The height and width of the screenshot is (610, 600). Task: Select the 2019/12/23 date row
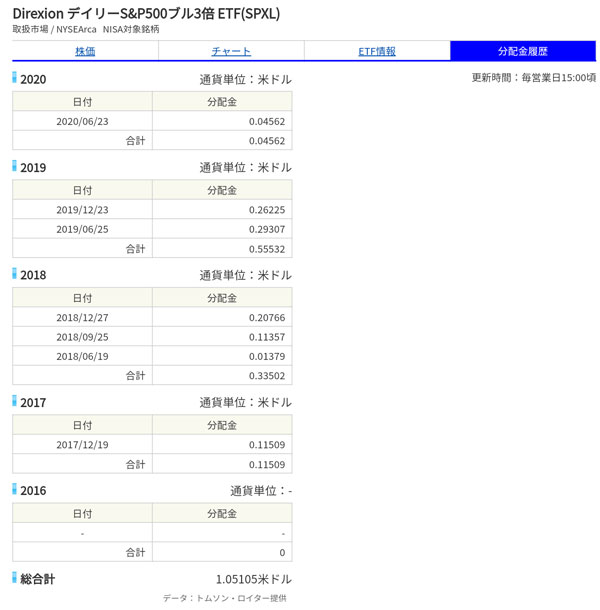[82, 209]
